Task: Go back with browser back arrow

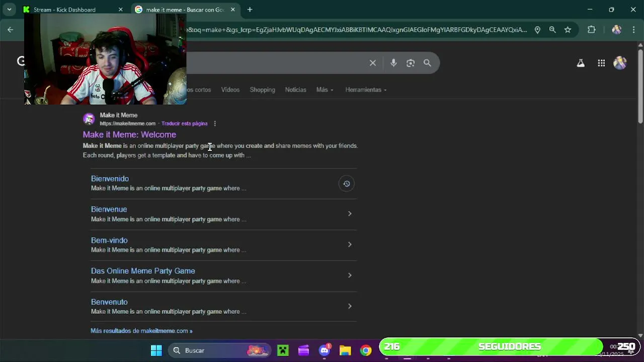Action: 10,30
